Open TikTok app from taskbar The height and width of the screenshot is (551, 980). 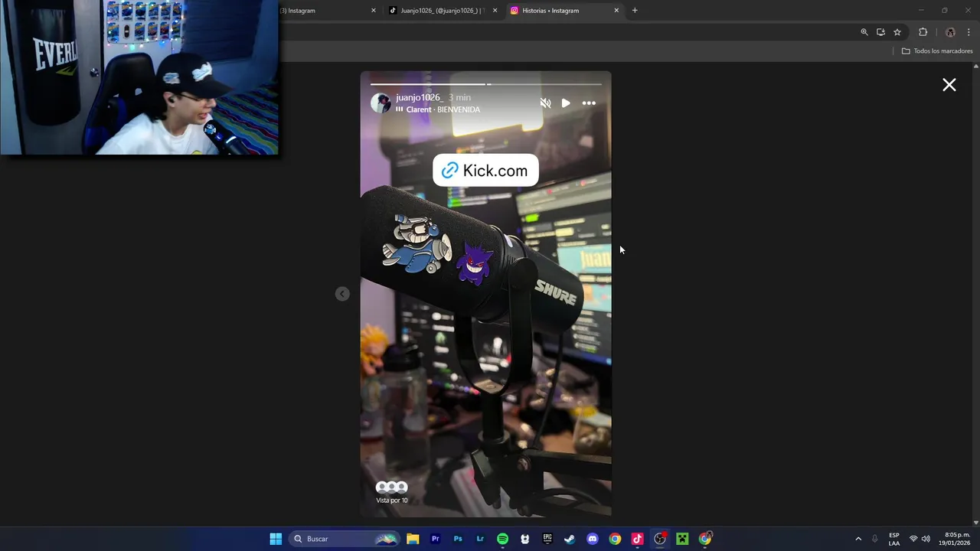click(637, 539)
